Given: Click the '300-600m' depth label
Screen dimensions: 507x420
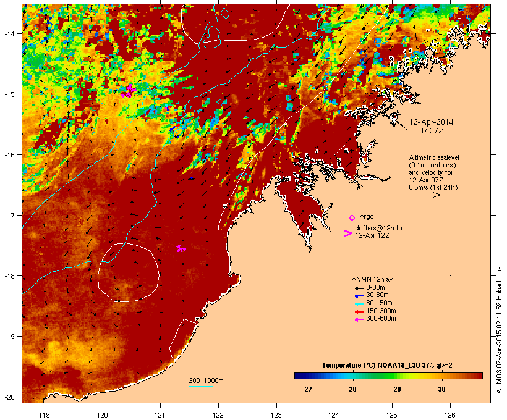Looking at the screenshot, I should pyautogui.click(x=381, y=319).
